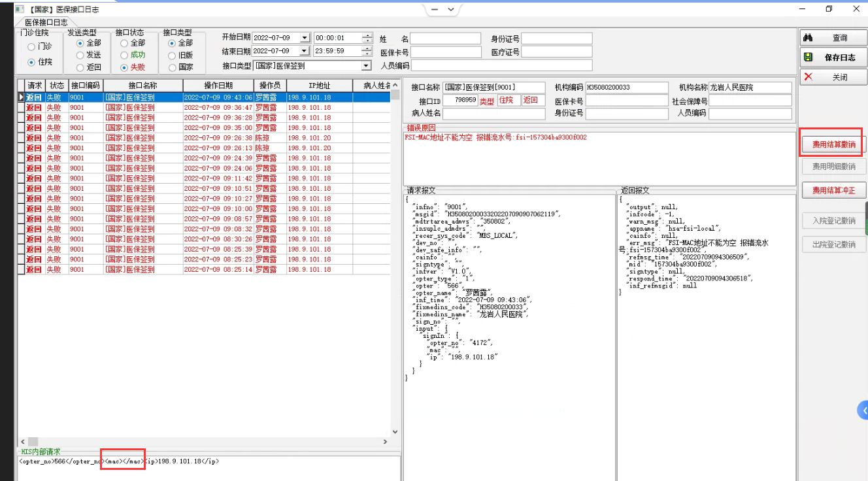Select the 门诊 radio option
Screen dimensions: 868x481
point(40,47)
